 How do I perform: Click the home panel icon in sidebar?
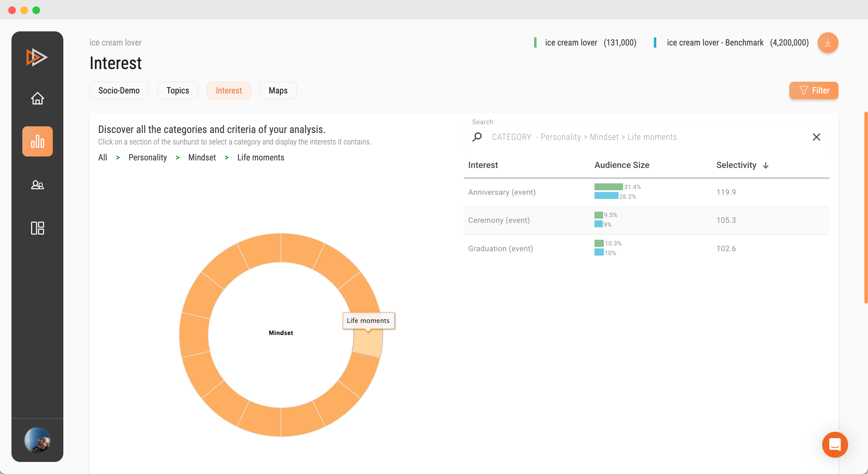tap(37, 97)
